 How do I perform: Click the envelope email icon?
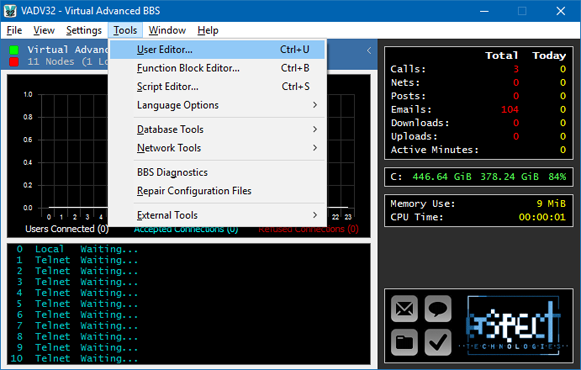404,309
